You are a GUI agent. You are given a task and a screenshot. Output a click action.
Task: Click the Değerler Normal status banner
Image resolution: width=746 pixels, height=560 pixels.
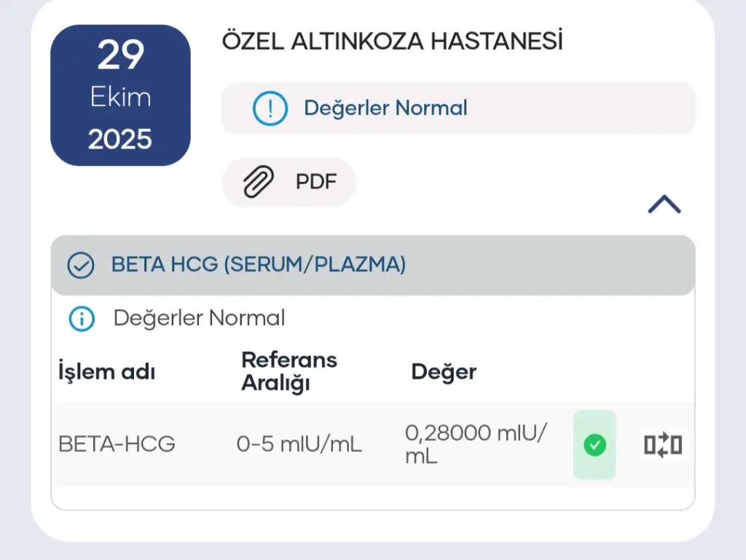458,109
